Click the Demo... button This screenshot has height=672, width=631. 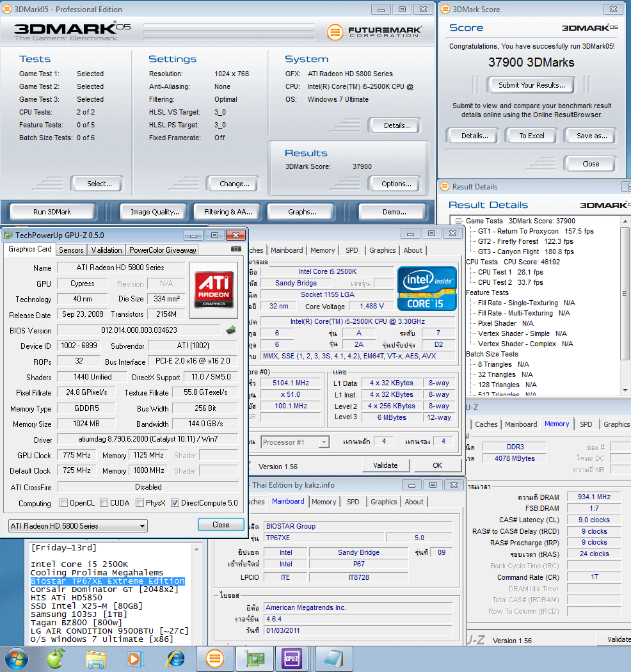pos(394,212)
